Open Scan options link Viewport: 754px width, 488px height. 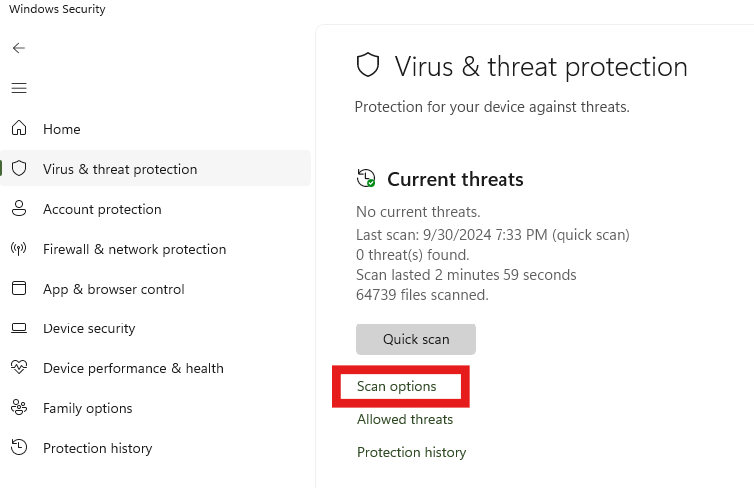pos(396,387)
